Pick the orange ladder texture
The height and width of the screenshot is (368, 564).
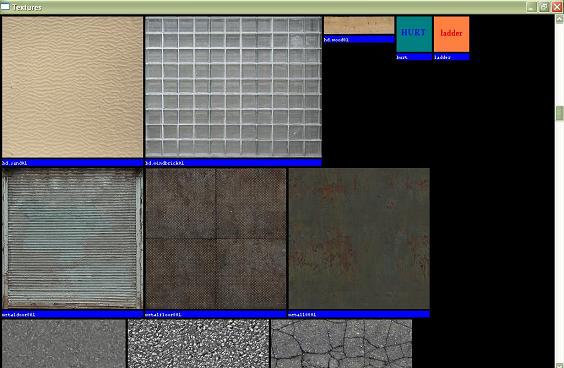451,34
